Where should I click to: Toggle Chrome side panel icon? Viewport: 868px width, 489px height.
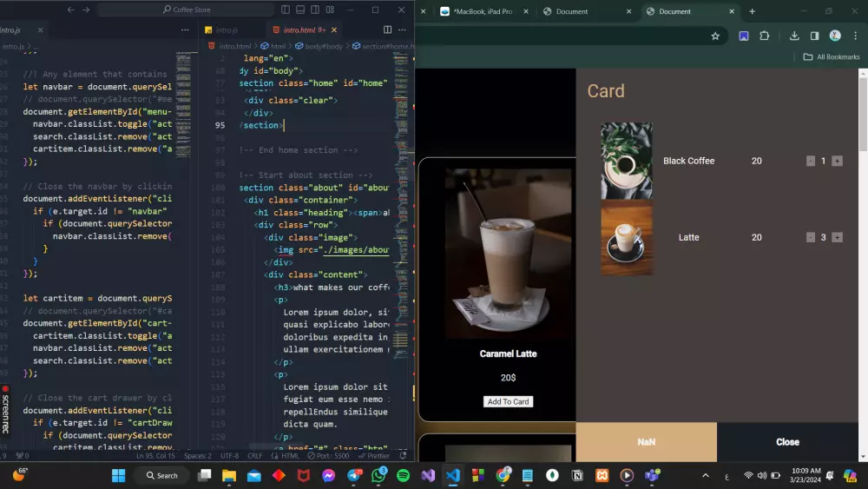point(814,36)
